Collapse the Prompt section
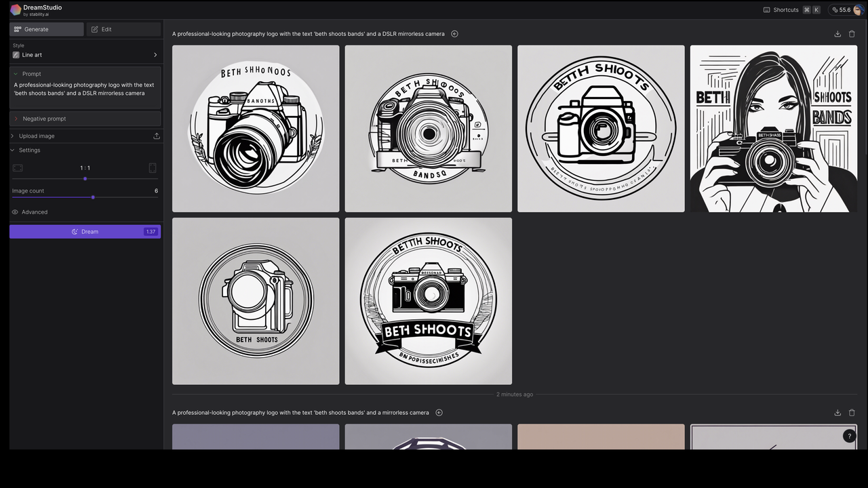 16,74
